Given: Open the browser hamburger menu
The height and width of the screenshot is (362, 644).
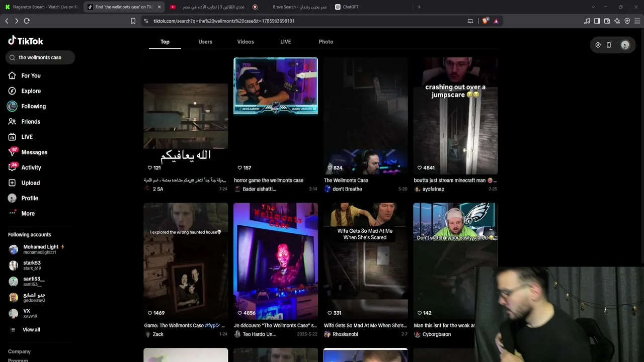Looking at the screenshot, I should pos(637,21).
